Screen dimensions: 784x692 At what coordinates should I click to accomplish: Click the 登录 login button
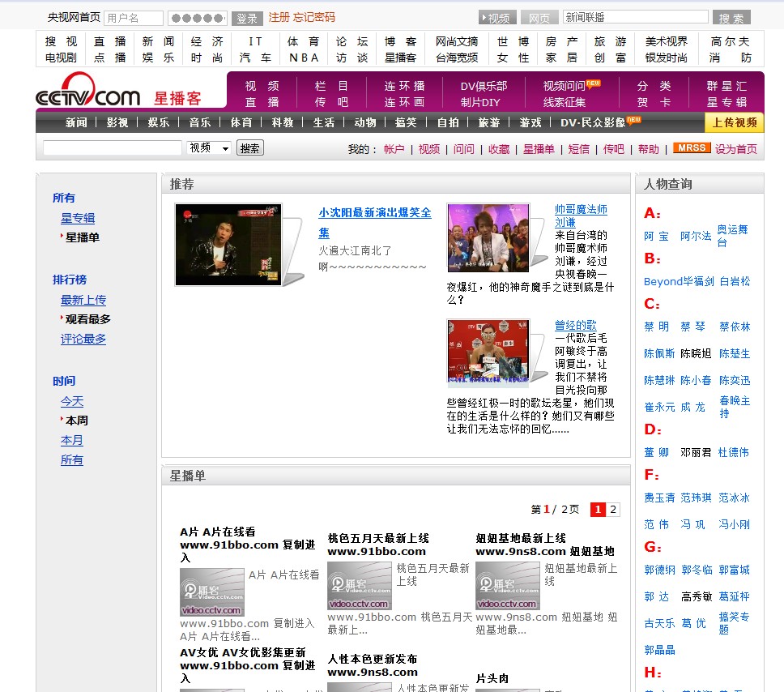(246, 18)
